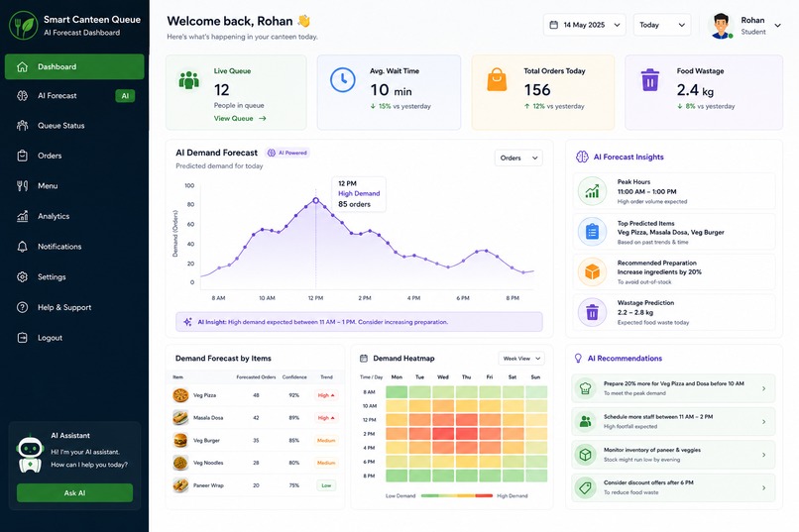The width and height of the screenshot is (799, 532).
Task: Click the Veg Burger food thumbnail
Action: pyautogui.click(x=180, y=440)
